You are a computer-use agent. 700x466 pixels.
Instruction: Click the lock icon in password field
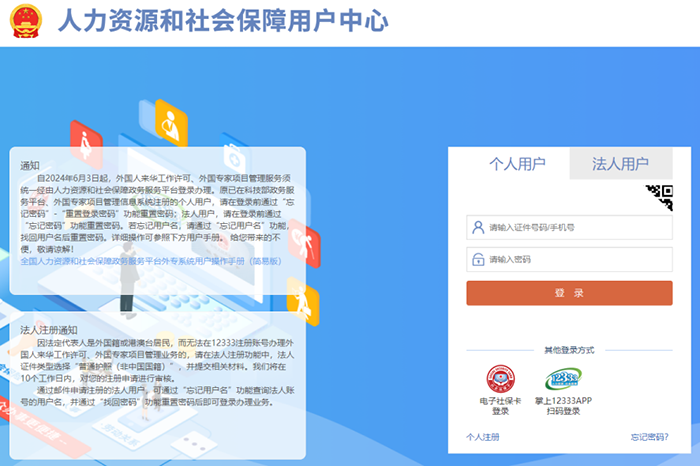pos(478,259)
